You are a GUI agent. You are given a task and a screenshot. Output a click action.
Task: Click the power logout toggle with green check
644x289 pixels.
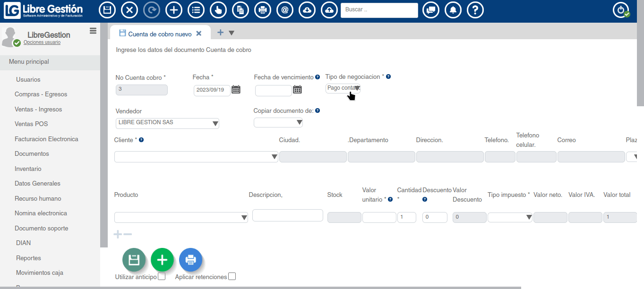(x=620, y=9)
